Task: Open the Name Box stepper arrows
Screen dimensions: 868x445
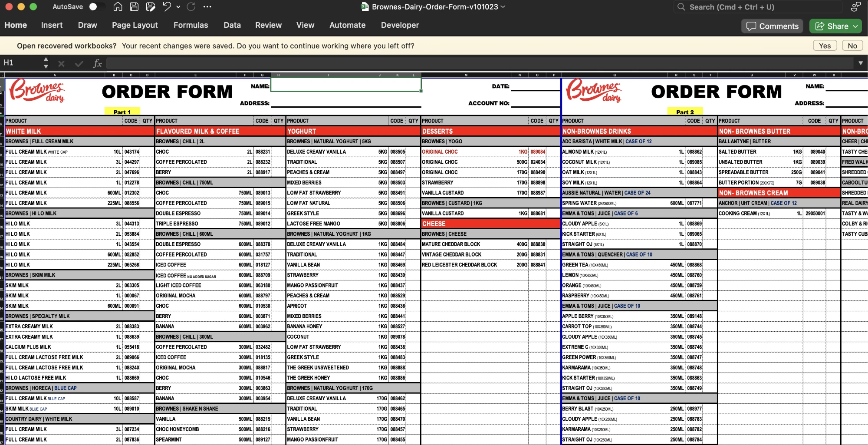Action: [46, 63]
